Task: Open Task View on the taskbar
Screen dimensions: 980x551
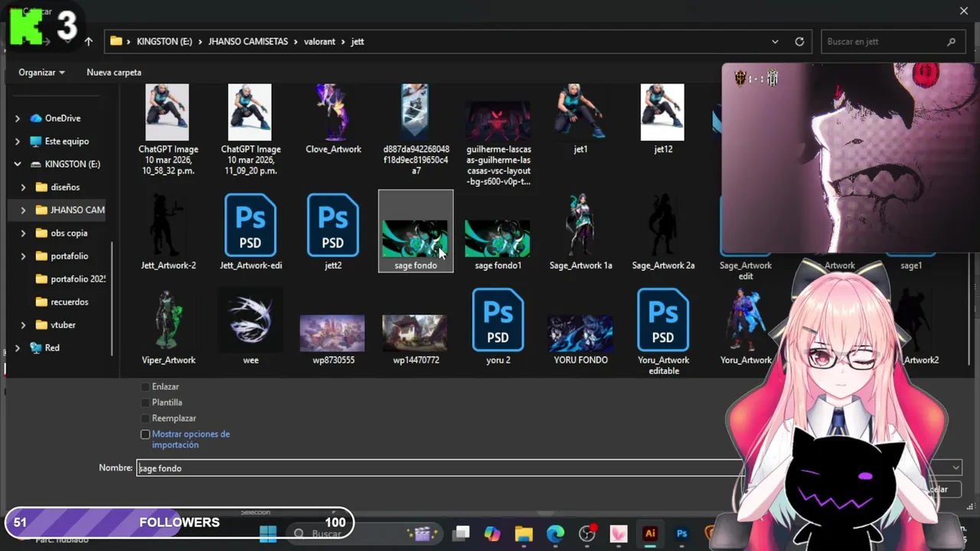Action: click(460, 533)
